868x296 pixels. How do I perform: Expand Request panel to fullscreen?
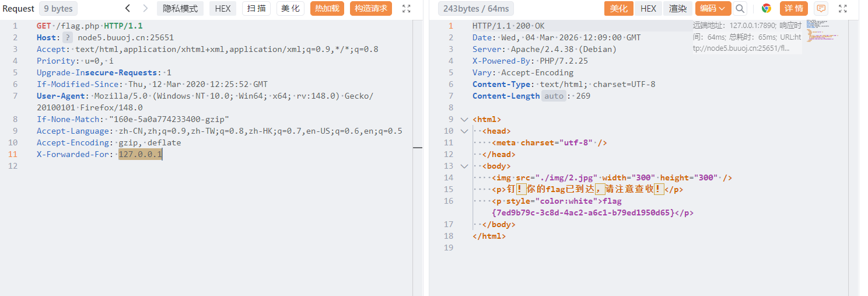click(407, 9)
